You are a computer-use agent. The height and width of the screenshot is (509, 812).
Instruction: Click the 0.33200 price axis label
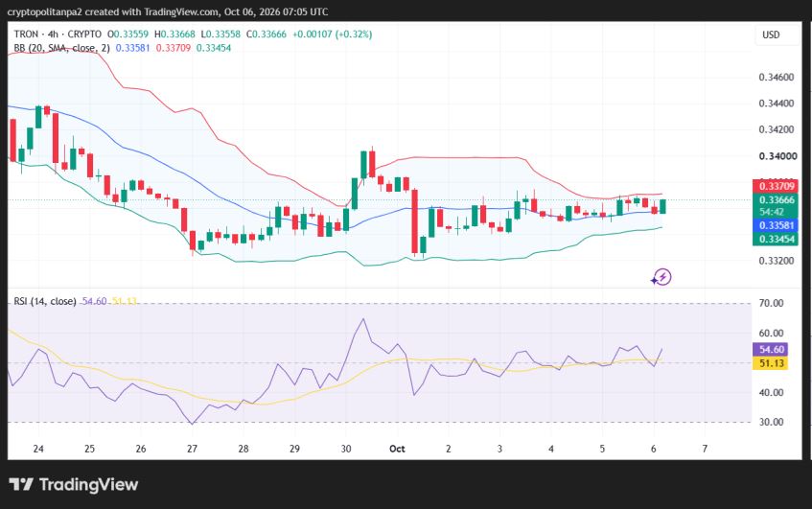tap(776, 261)
